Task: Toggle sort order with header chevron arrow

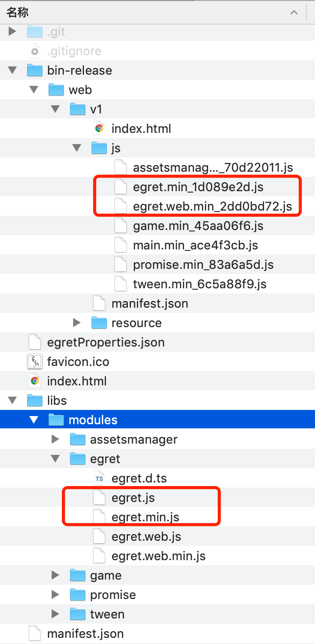Action: 294,12
